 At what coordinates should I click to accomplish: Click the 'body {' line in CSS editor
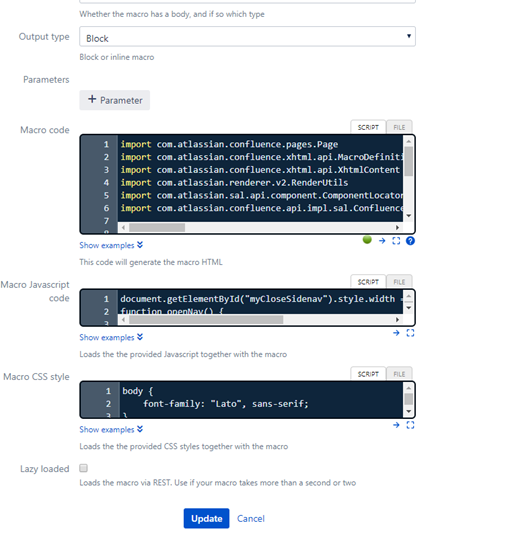coord(137,391)
